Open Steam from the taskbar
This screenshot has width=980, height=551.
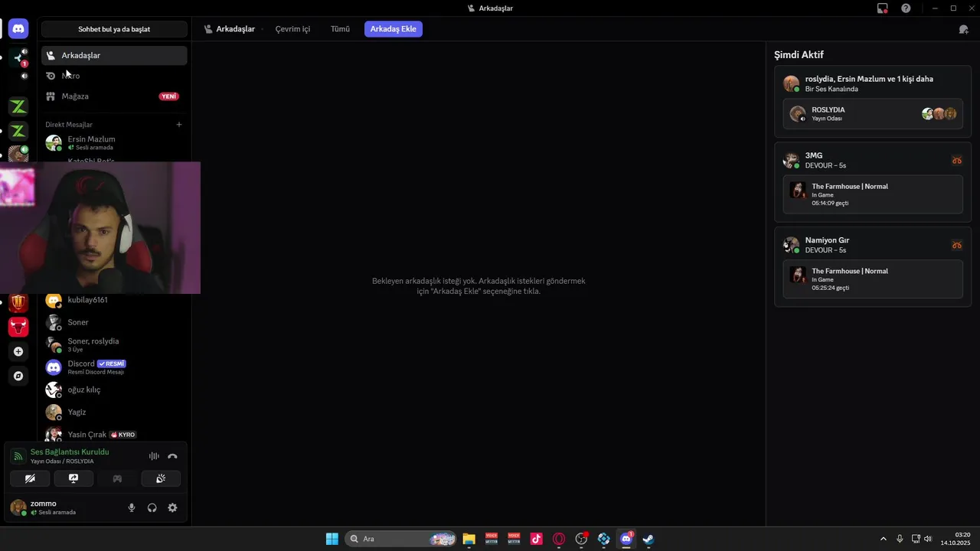tap(648, 539)
